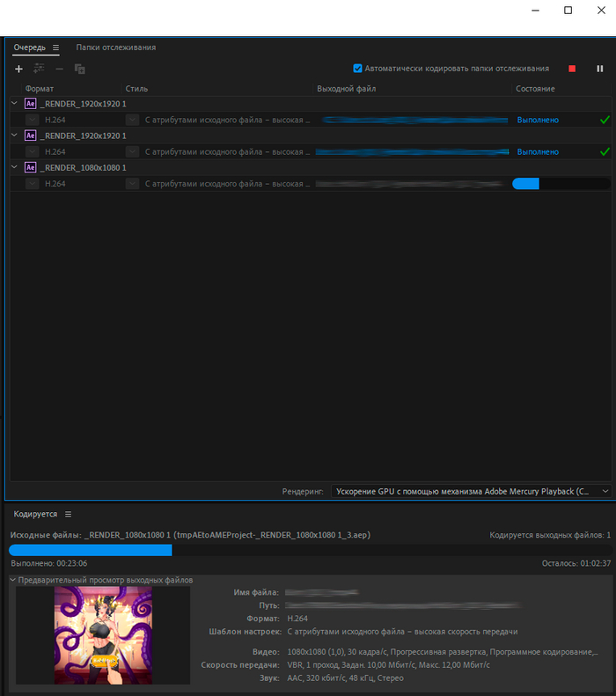
Task: Click output file path in first row
Action: (414, 120)
